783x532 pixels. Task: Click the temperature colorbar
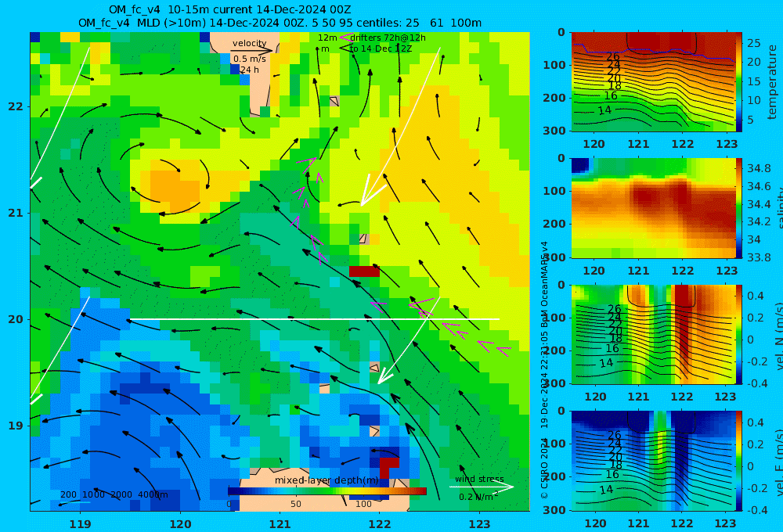[x=738, y=82]
